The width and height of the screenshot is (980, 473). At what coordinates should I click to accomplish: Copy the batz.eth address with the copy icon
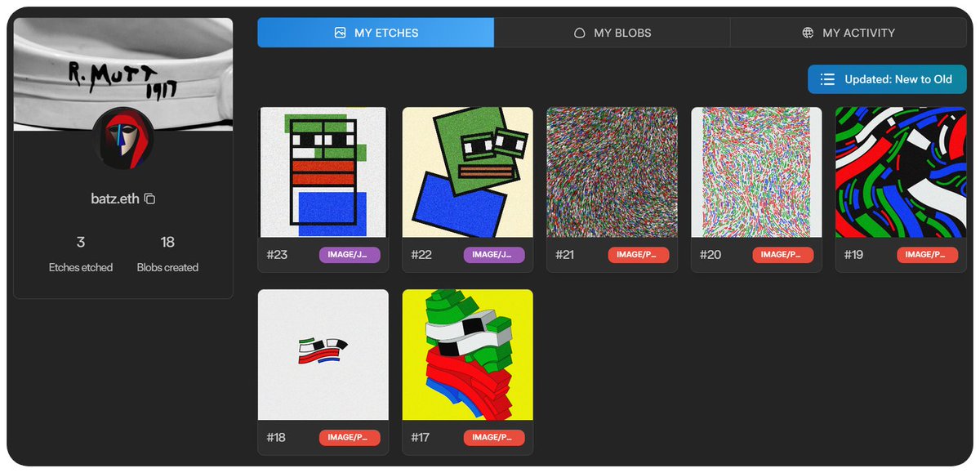[150, 199]
